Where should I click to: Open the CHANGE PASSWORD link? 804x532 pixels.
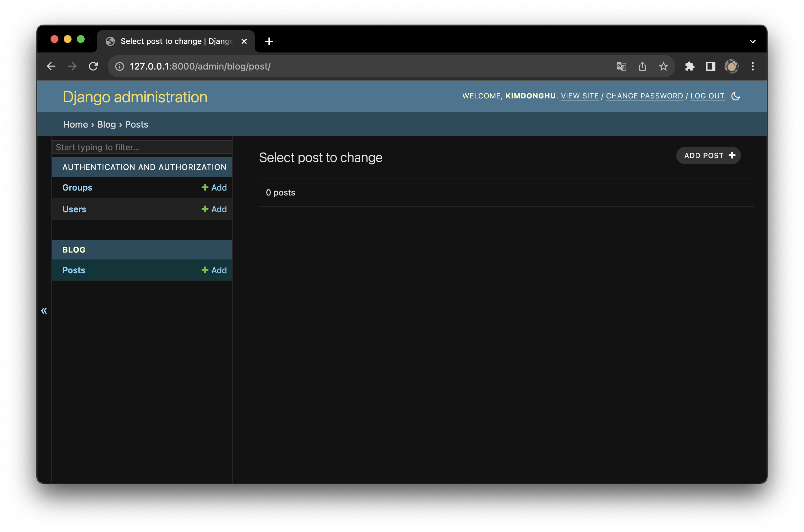[x=645, y=96]
